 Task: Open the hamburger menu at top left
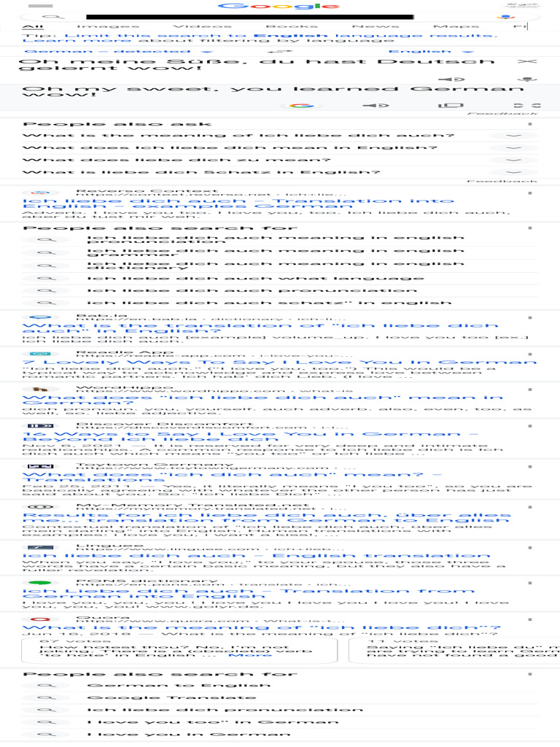(41, 6)
